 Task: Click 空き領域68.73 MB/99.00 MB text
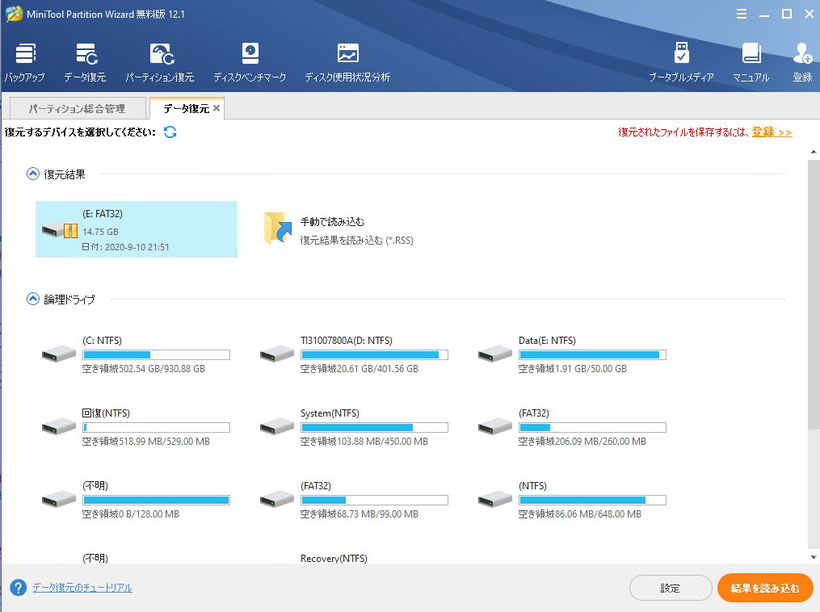[x=359, y=514]
